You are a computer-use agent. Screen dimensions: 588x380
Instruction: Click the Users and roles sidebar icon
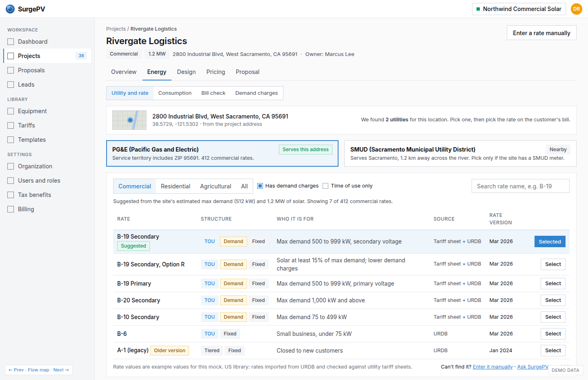11,181
